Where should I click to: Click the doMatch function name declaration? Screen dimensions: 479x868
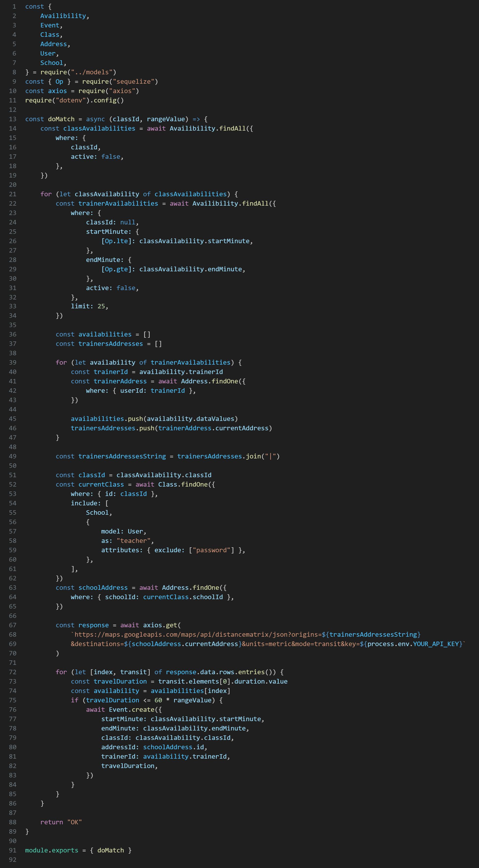click(x=61, y=119)
